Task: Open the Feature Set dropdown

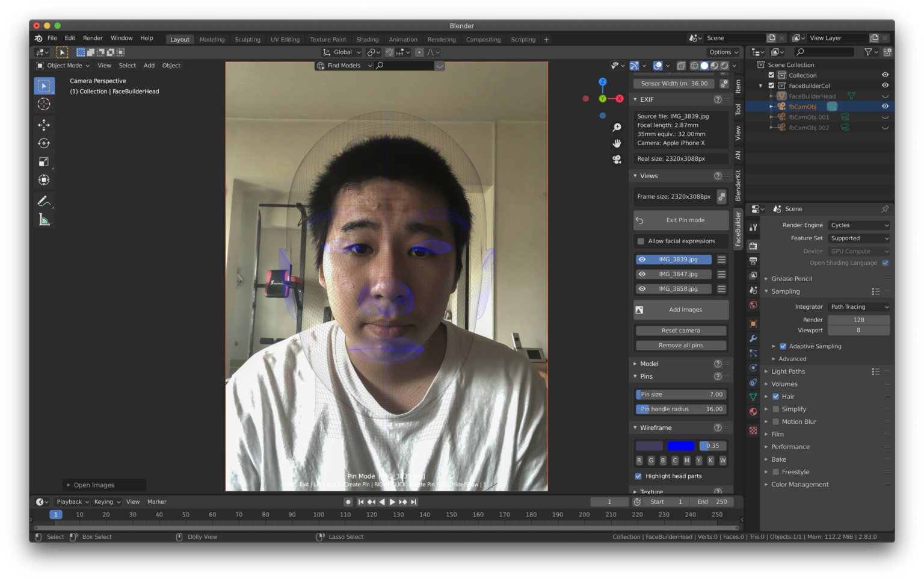Action: [x=858, y=238]
